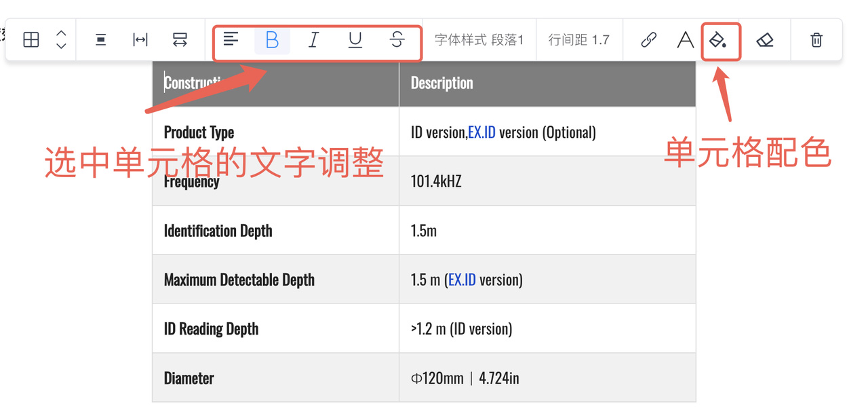Toggle bold formatting
868x408 pixels.
pos(272,40)
